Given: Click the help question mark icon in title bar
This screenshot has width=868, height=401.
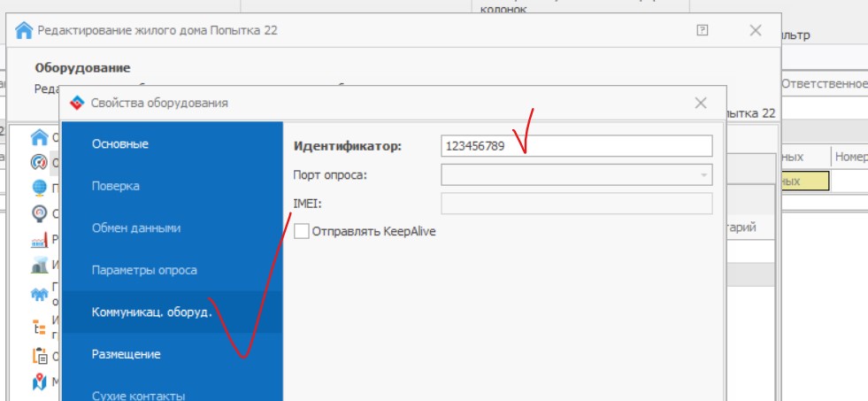Looking at the screenshot, I should tap(703, 30).
